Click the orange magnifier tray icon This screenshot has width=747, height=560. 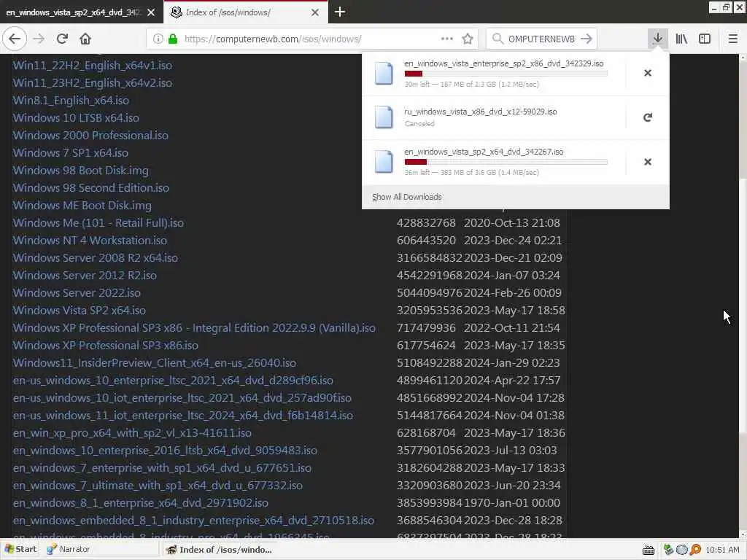[695, 550]
